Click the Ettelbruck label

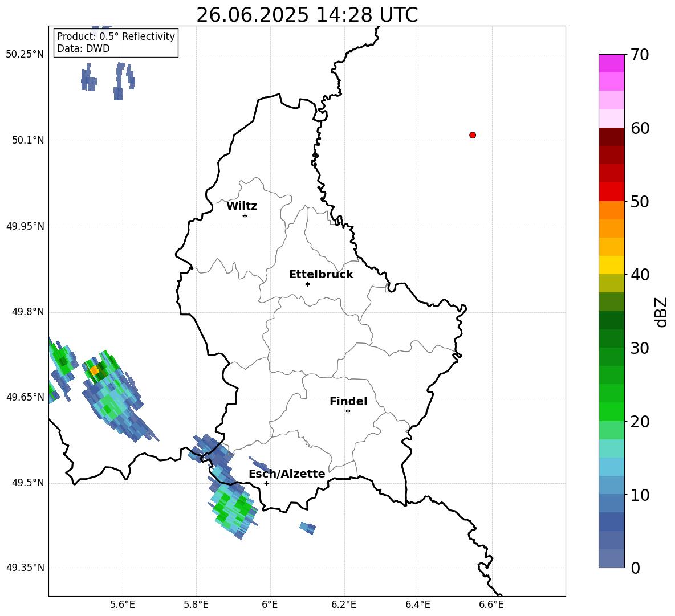(x=321, y=275)
